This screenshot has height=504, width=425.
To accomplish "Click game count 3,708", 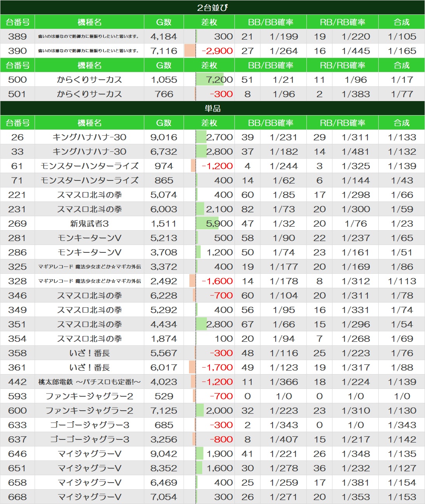I will tap(164, 252).
